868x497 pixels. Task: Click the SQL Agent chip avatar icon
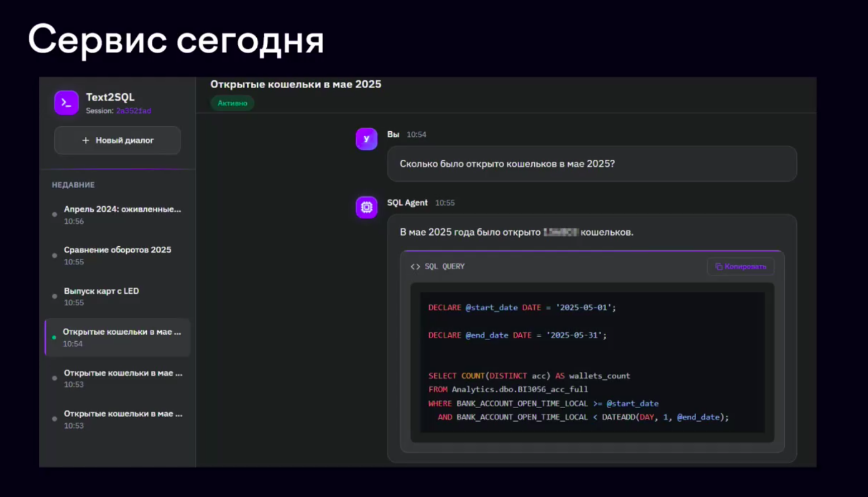[x=366, y=207]
